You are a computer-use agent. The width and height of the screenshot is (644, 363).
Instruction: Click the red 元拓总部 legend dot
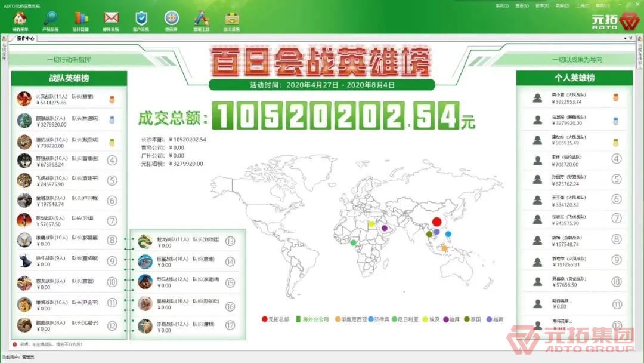coord(265,319)
